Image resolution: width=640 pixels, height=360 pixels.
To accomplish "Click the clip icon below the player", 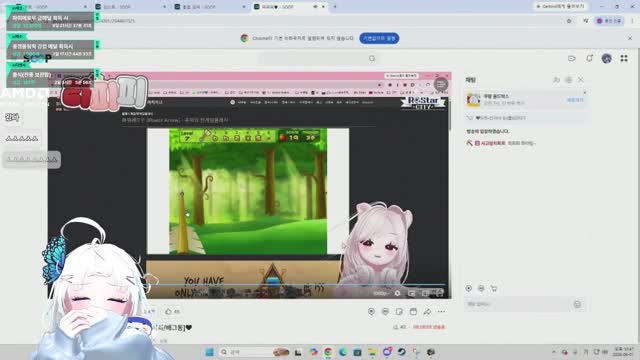I will (x=385, y=311).
